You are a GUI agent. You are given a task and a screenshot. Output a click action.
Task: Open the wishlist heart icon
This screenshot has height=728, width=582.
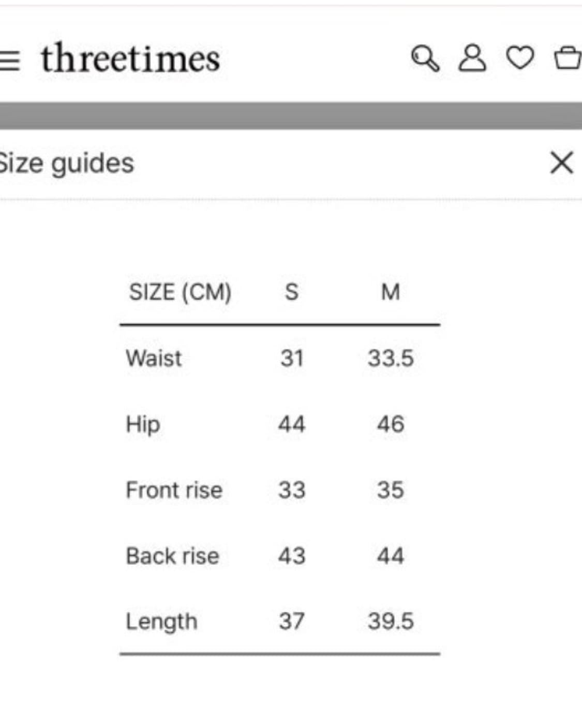click(519, 57)
